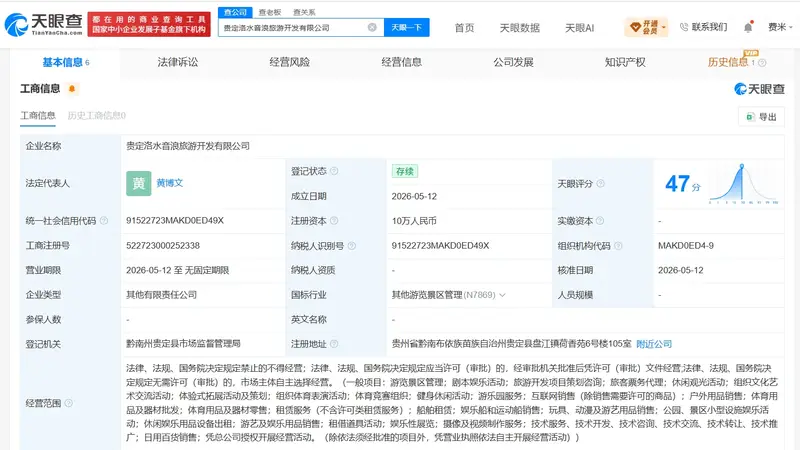Switch to the 经营信息 tab
The image size is (800, 450).
(x=402, y=62)
